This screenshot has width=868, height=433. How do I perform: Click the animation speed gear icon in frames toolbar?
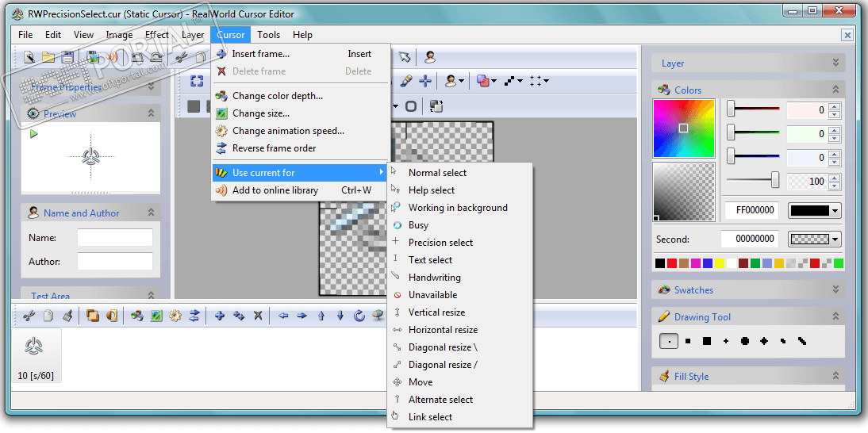[175, 316]
